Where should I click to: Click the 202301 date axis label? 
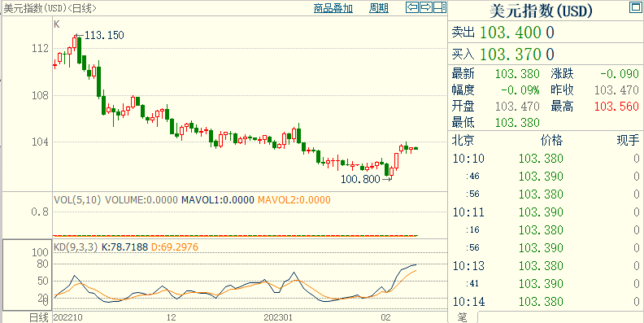coord(278,317)
